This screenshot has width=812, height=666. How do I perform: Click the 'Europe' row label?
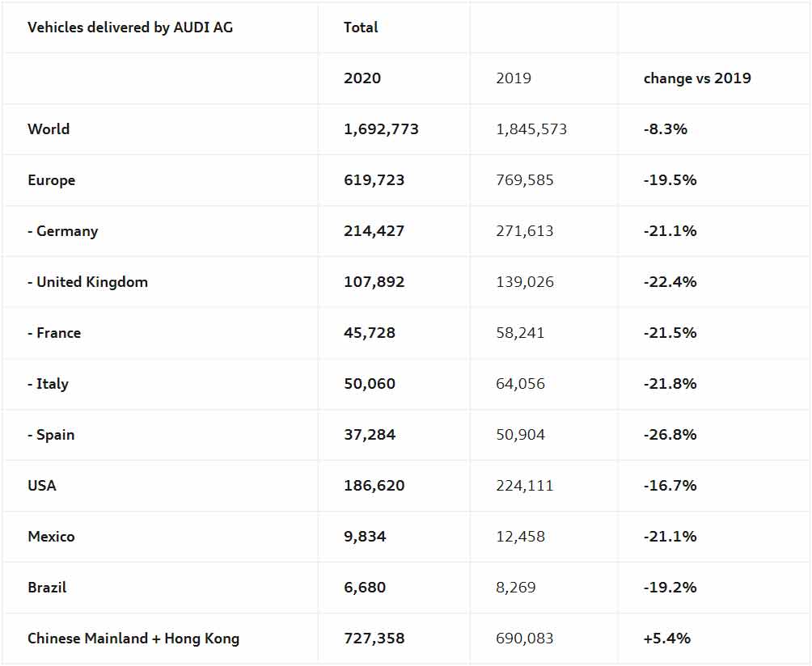[x=51, y=180]
